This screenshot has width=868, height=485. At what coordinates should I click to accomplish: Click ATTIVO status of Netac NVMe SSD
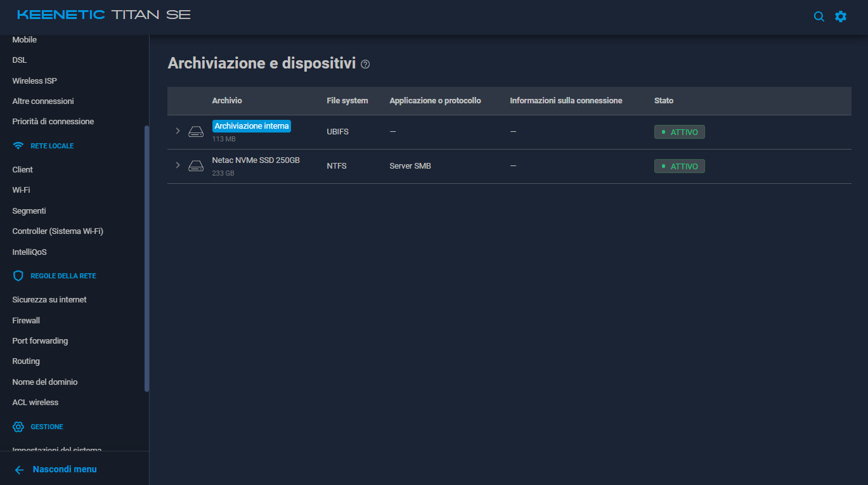pos(680,166)
